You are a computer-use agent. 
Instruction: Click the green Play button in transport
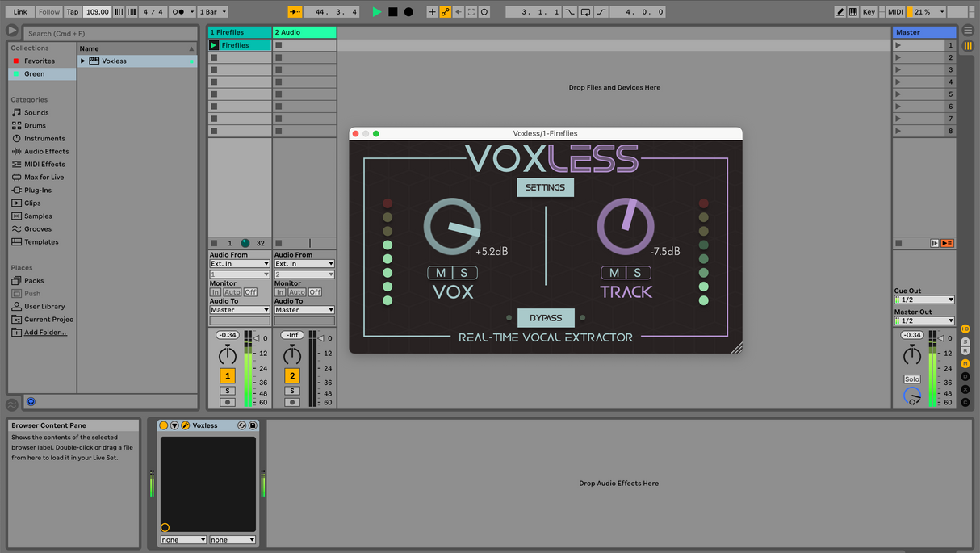click(x=376, y=12)
